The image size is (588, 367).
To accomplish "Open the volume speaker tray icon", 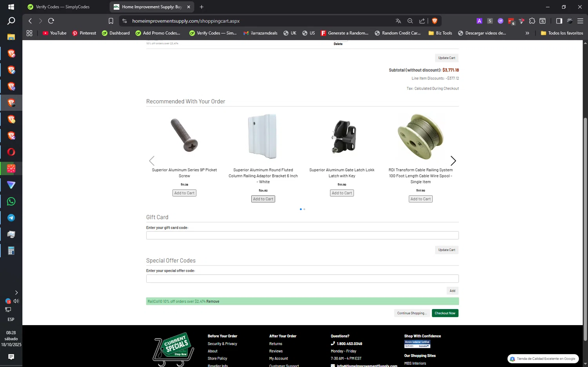I will pos(16,301).
